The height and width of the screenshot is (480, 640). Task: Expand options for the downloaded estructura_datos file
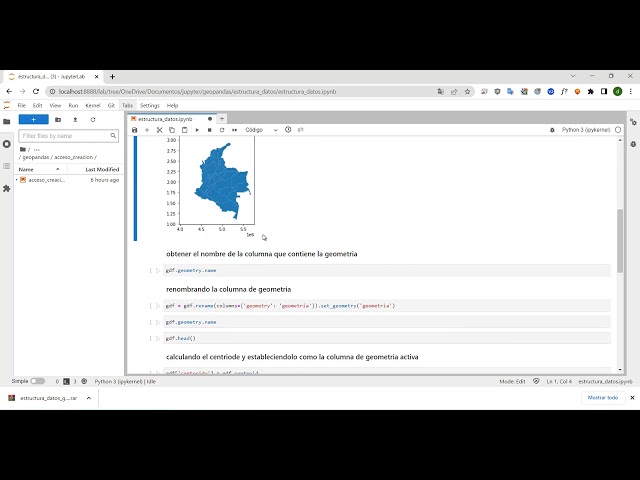89,398
